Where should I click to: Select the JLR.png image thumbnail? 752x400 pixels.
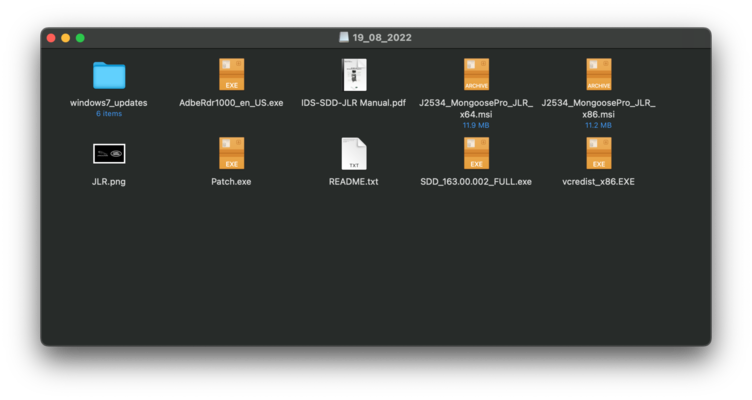pos(109,153)
